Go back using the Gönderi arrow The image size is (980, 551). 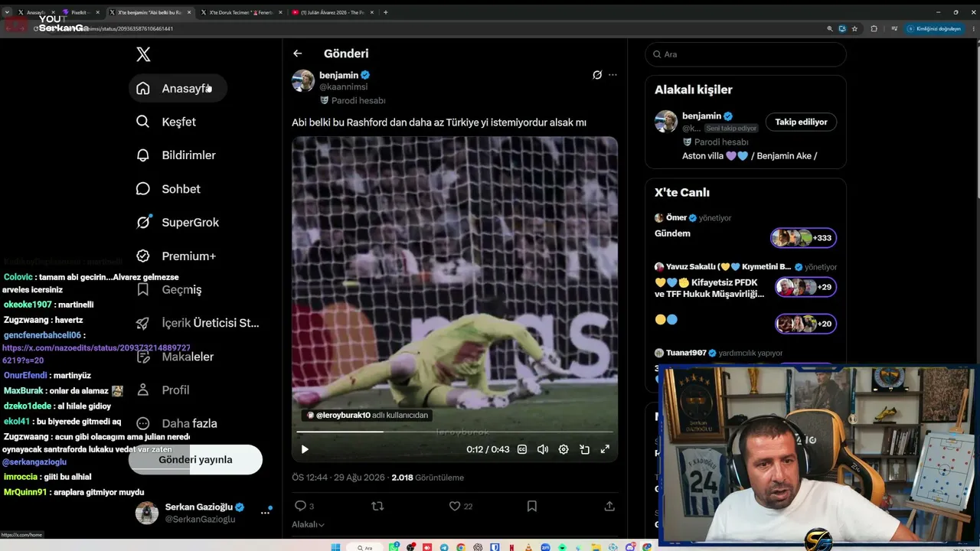298,54
